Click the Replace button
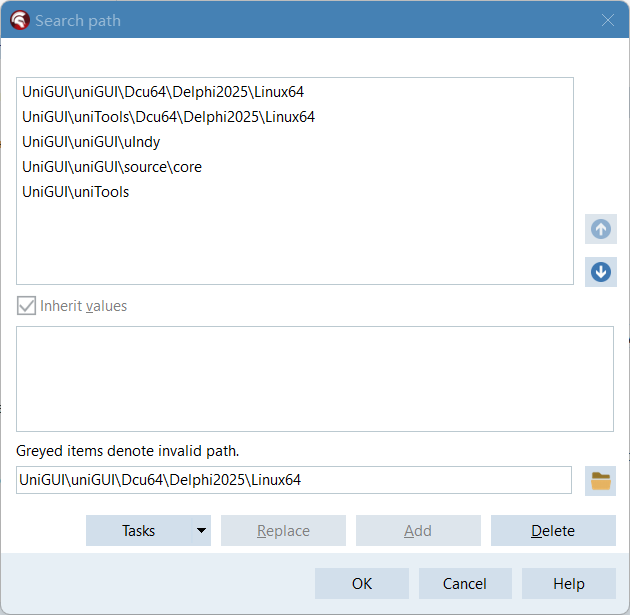This screenshot has width=630, height=615. point(283,531)
